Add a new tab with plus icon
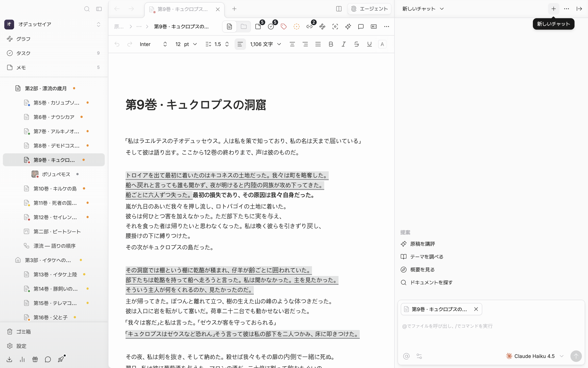Image resolution: width=588 pixels, height=368 pixels. (x=234, y=9)
